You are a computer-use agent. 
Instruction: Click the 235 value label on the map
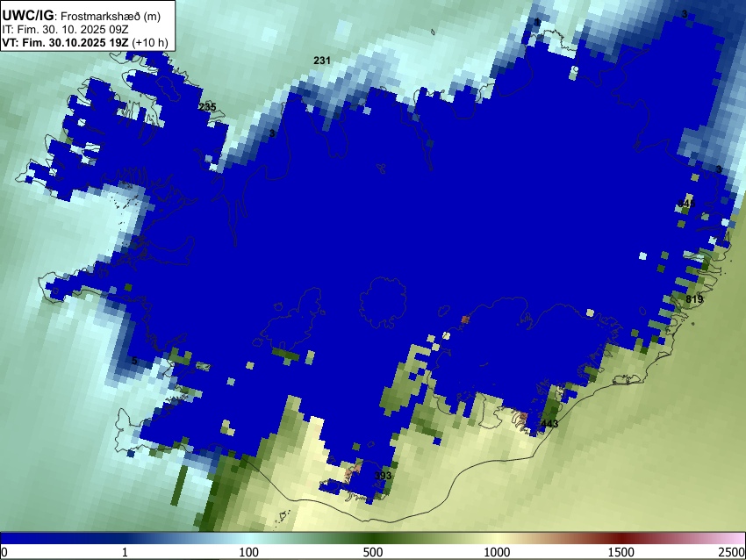[x=207, y=107]
